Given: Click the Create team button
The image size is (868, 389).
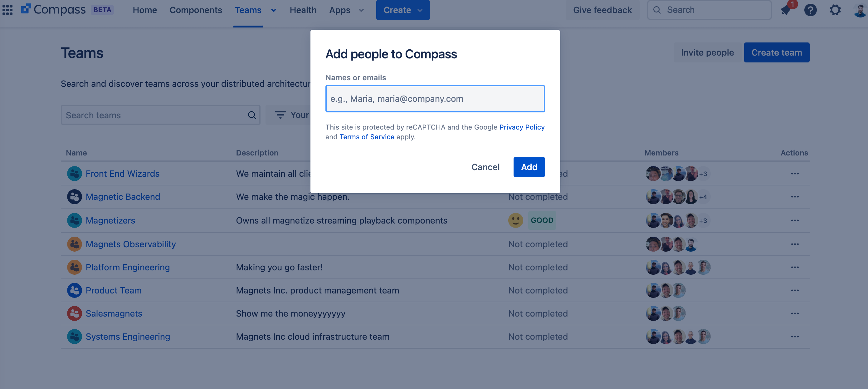Looking at the screenshot, I should coord(776,52).
